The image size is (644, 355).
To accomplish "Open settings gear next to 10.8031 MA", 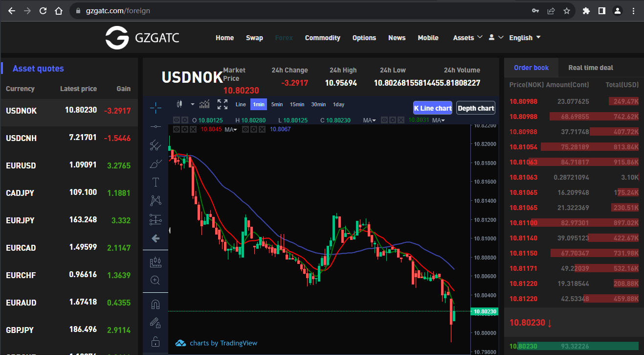I will (x=392, y=120).
